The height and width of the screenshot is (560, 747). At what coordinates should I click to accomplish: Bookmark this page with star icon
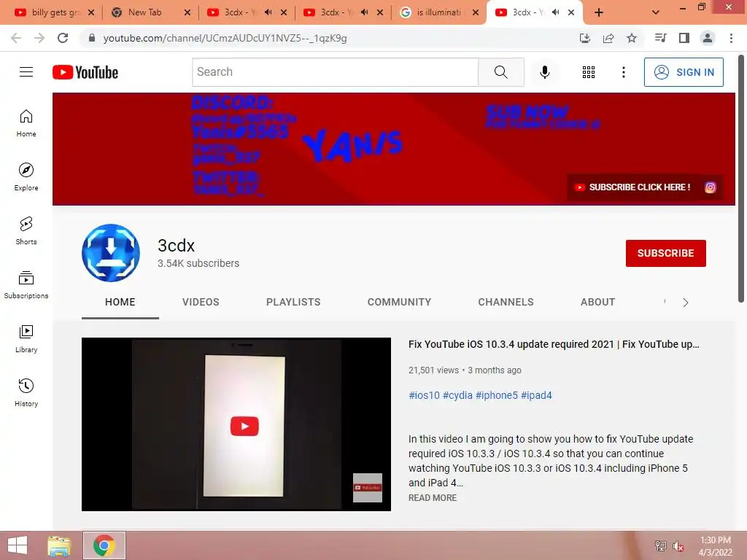pyautogui.click(x=632, y=38)
